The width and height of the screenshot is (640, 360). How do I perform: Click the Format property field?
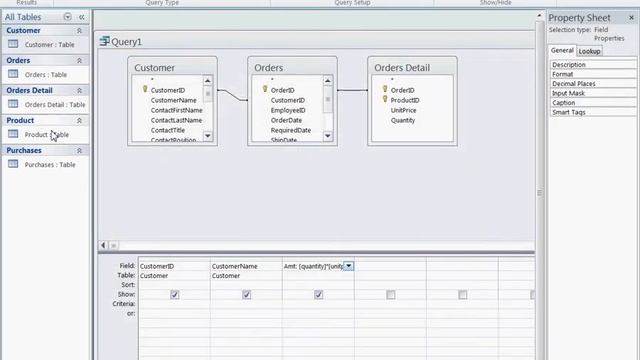[593, 74]
